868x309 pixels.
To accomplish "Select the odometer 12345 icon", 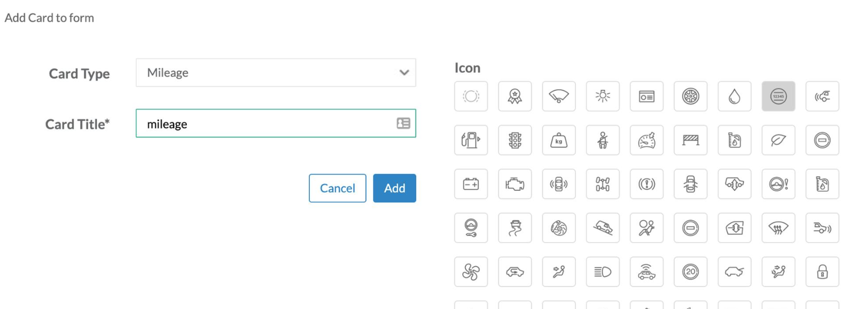I will [778, 96].
